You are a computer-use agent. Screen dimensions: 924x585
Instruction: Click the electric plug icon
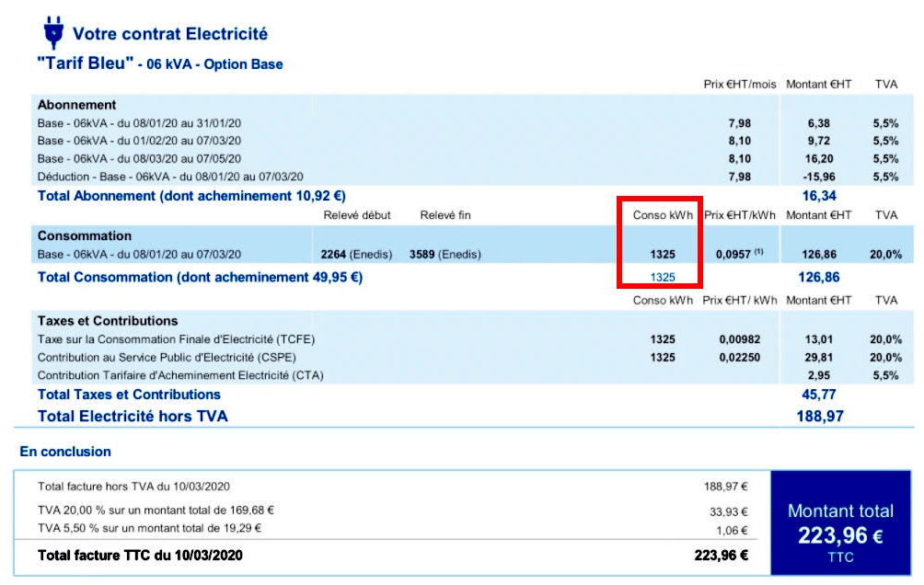pos(53,33)
